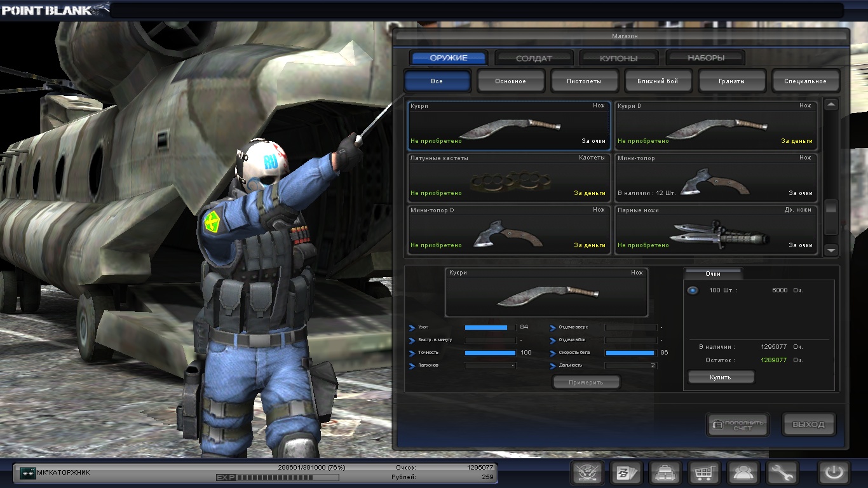Click the rank badge icon beside player name
Screen dimensions: 868x488
27,473
